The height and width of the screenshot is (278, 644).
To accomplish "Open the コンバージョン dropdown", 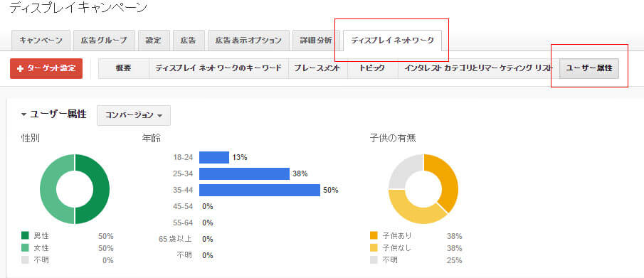I will click(134, 115).
